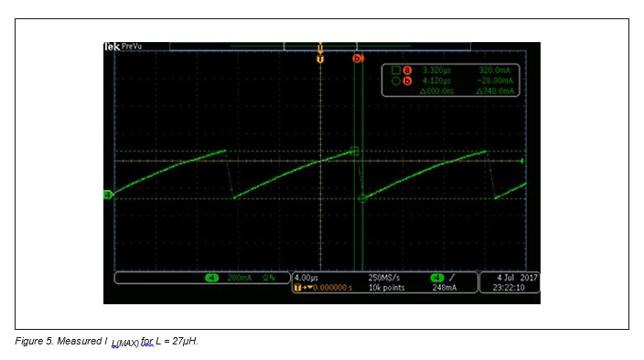Click the cursor a readout 3.320µs

tap(436, 70)
